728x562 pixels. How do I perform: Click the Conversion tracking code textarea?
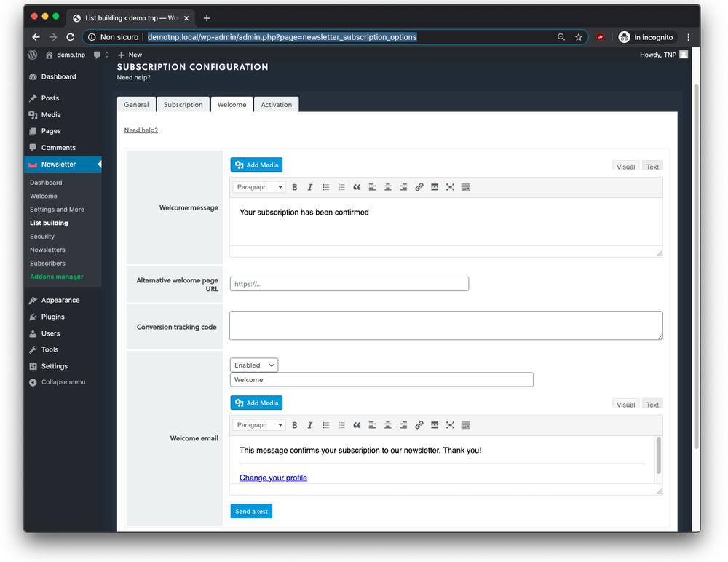(446, 325)
